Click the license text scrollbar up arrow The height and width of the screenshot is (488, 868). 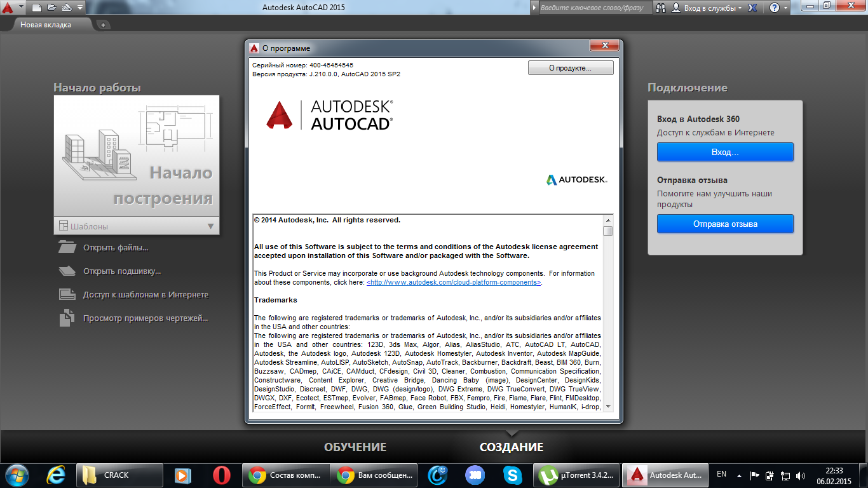[608, 219]
